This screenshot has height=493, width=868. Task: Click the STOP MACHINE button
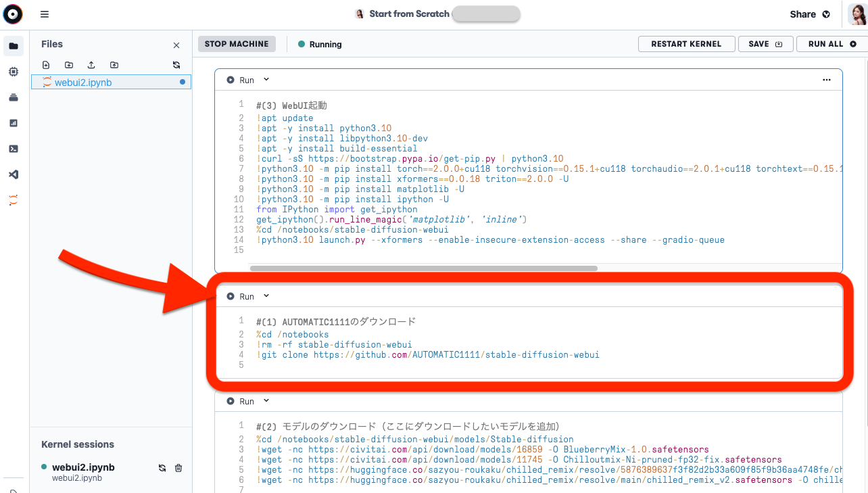point(237,44)
